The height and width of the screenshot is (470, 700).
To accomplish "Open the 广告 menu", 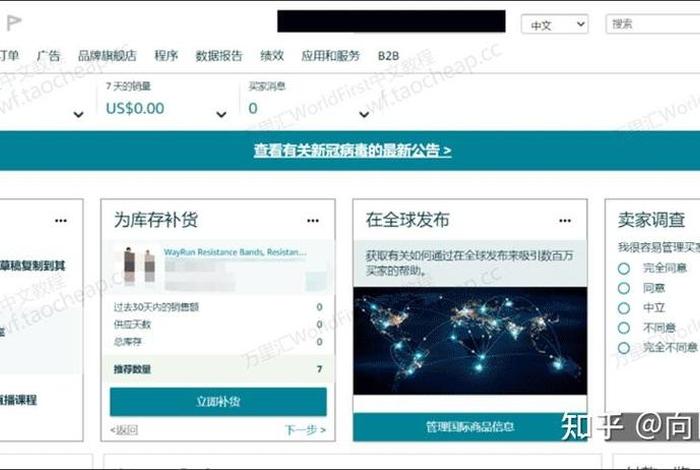I will pos(49,56).
